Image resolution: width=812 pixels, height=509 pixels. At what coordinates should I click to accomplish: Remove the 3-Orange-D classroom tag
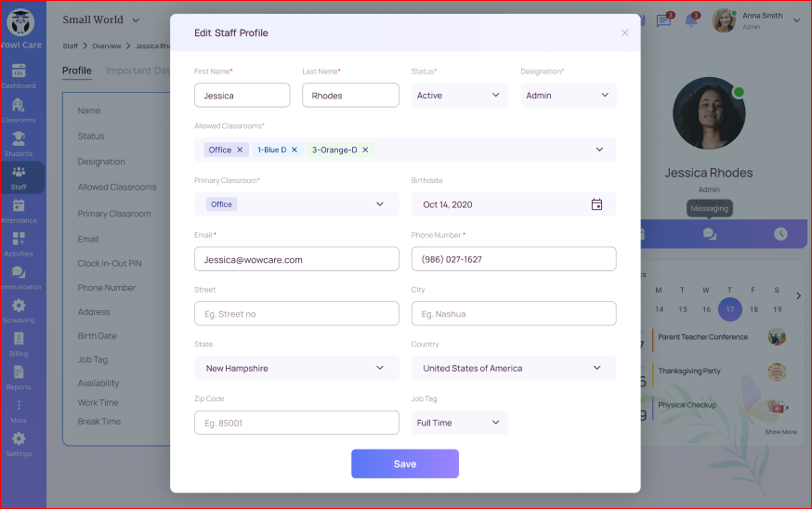coord(365,150)
